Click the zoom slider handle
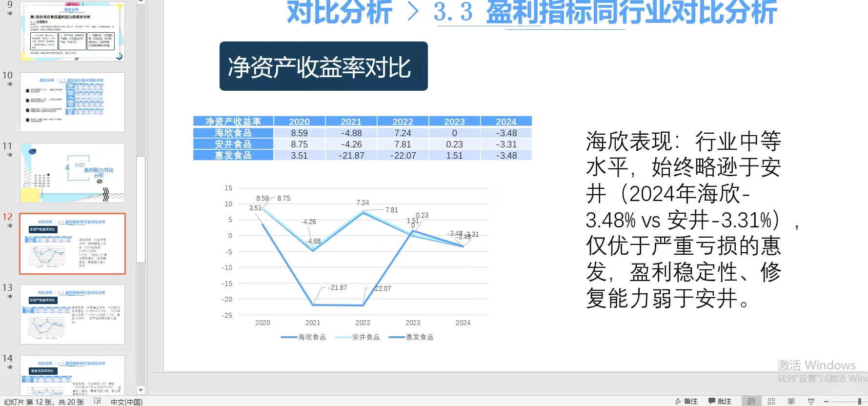 [859, 401]
